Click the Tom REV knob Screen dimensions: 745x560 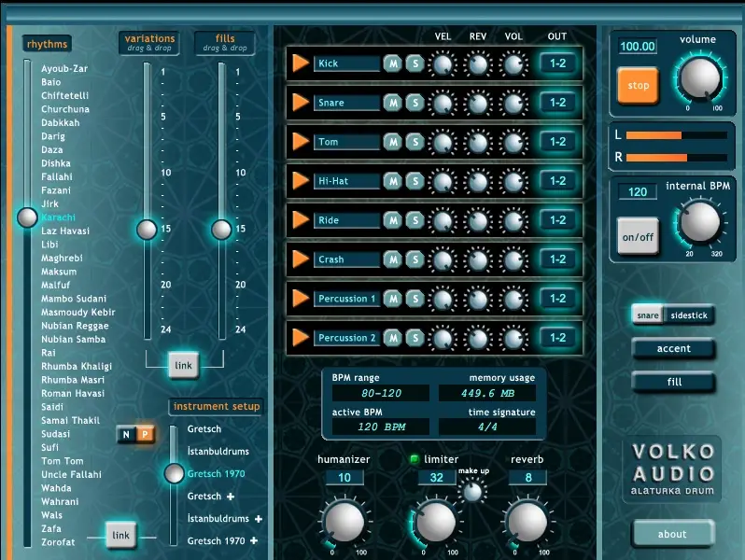(478, 143)
